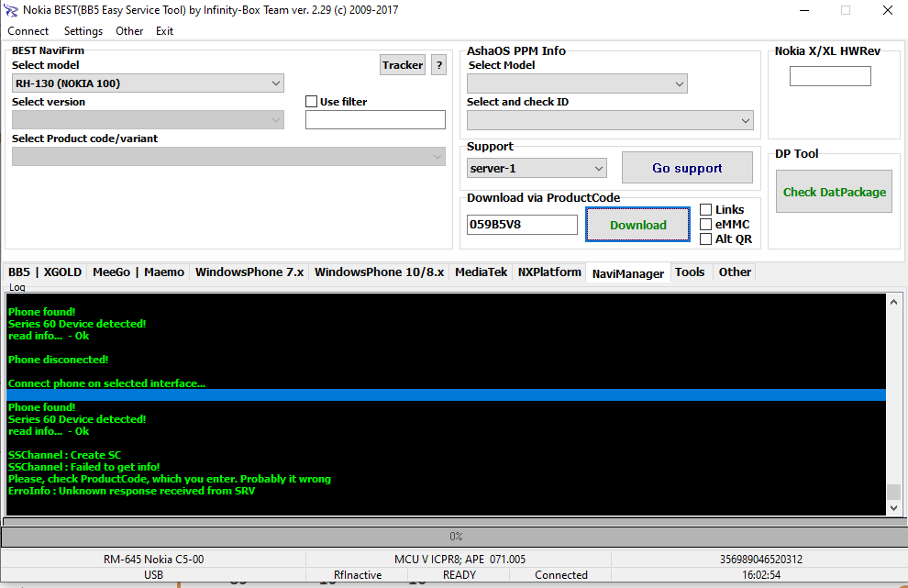
Task: Click log line 'Phone disconected!'
Action: tap(58, 360)
